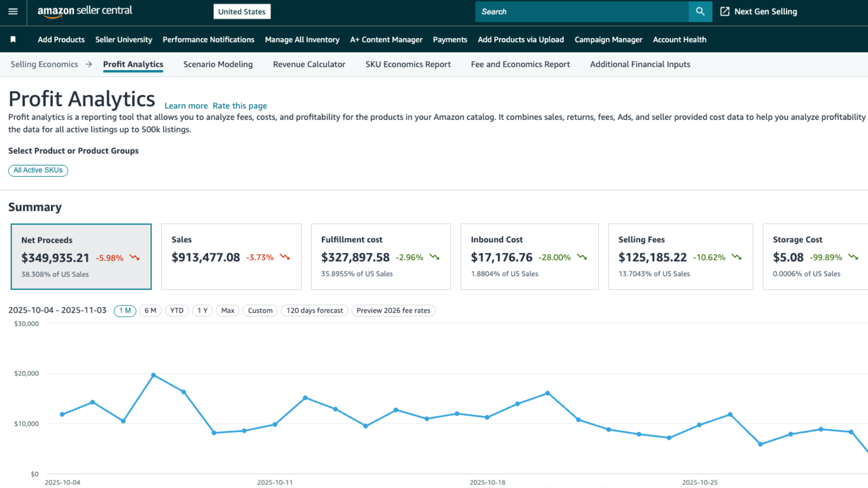868x488 pixels.
Task: Click inside the Search input field
Action: tap(581, 12)
